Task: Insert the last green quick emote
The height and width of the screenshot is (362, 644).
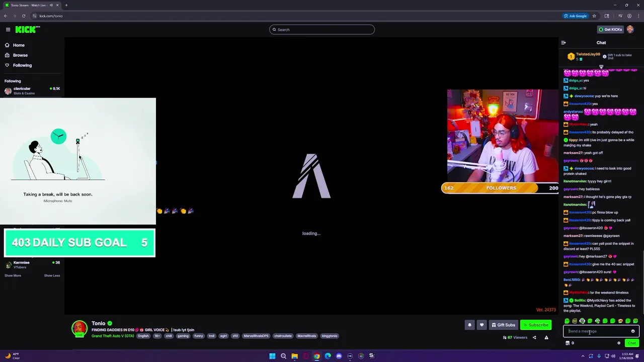Action: coord(635,321)
